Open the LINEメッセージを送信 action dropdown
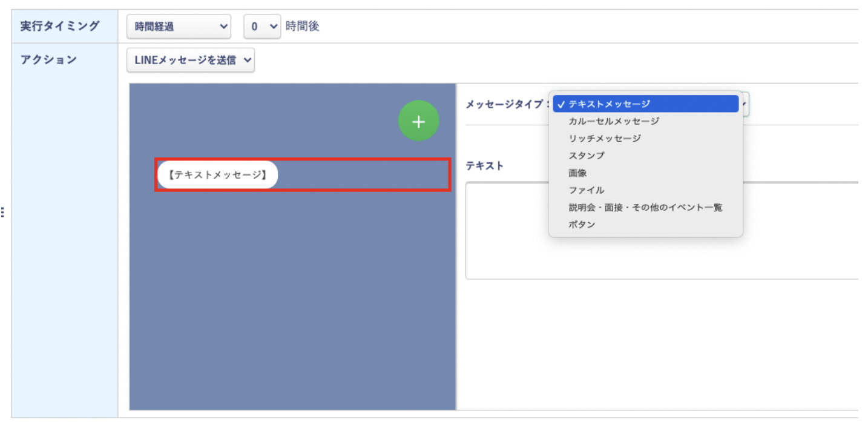 190,60
